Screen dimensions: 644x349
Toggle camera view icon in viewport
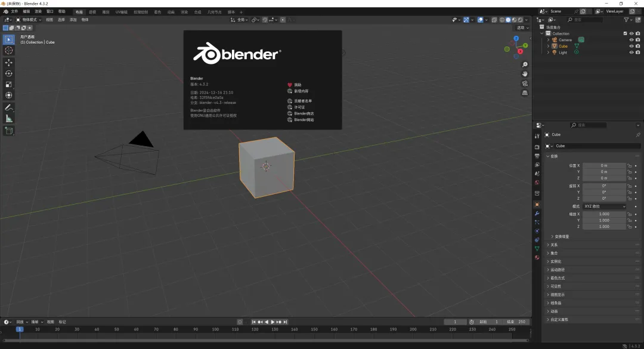coord(525,84)
